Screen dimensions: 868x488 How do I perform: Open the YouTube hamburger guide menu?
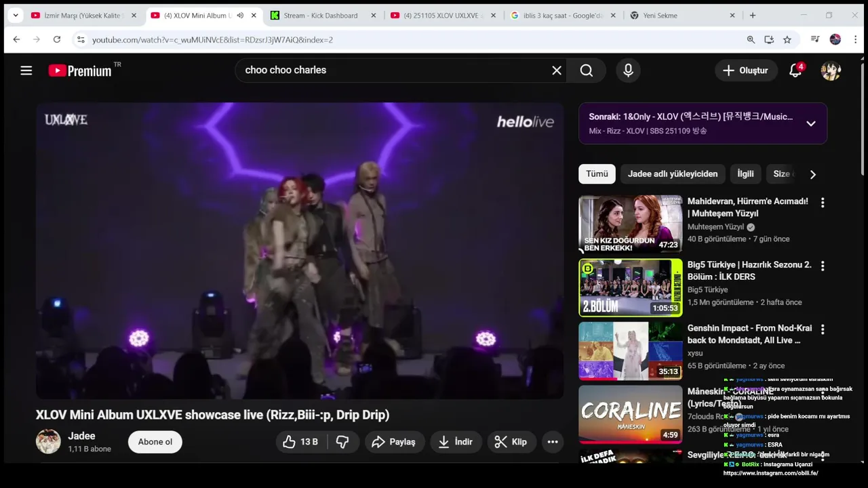click(26, 70)
